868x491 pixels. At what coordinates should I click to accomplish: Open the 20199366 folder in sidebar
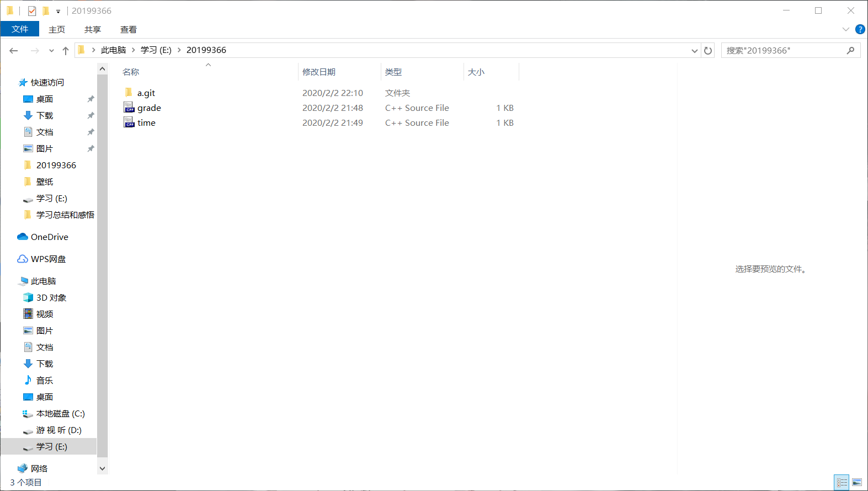tap(56, 166)
